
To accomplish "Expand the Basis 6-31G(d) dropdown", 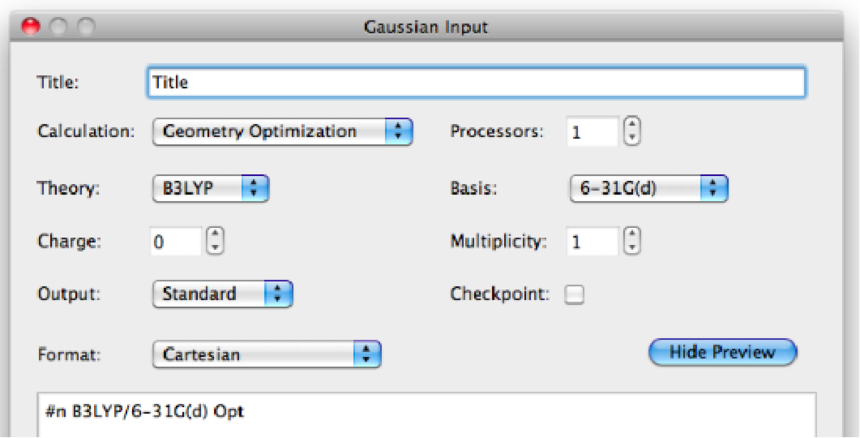I will [647, 186].
